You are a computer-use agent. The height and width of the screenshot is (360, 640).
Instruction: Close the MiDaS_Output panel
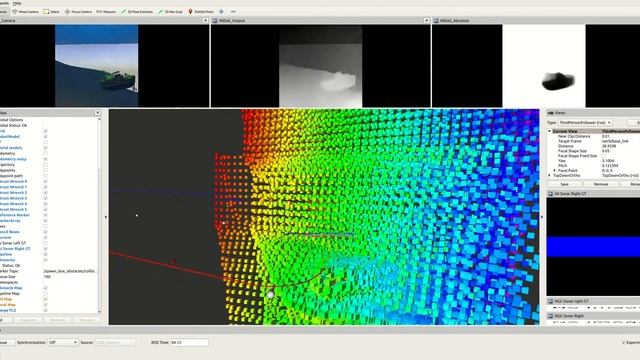pos(427,20)
